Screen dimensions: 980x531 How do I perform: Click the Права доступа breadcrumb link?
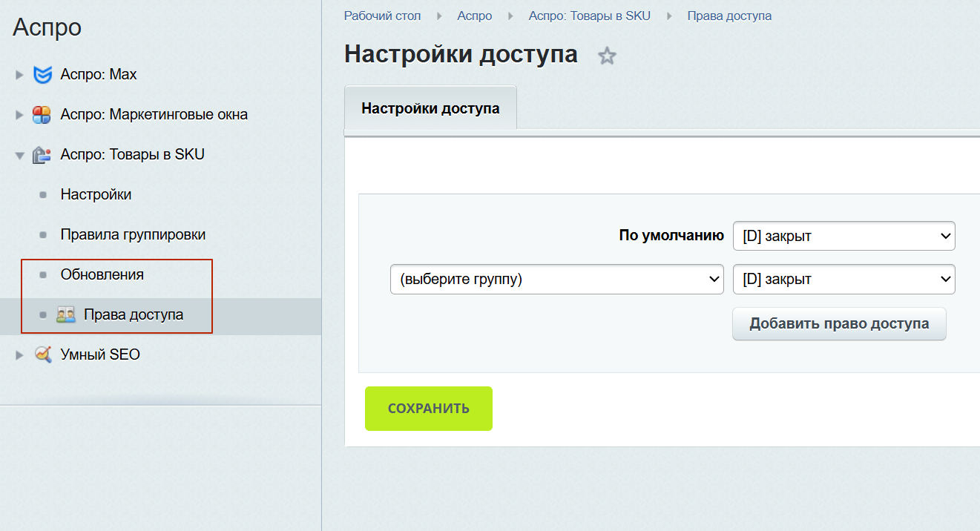[x=729, y=16]
